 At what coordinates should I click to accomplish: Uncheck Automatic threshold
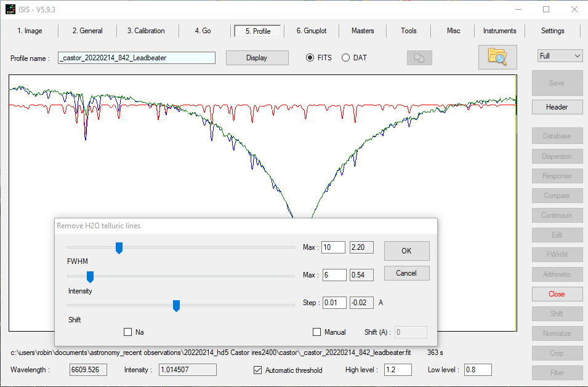[258, 370]
